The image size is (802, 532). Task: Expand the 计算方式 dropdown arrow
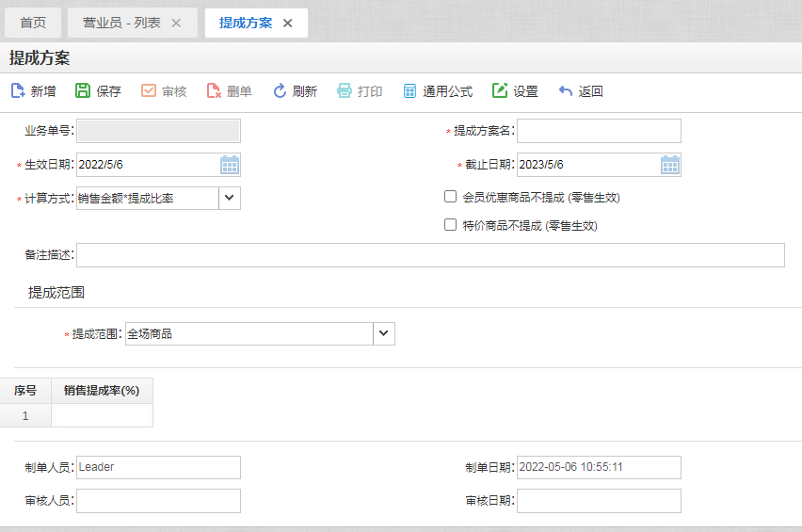click(x=230, y=198)
